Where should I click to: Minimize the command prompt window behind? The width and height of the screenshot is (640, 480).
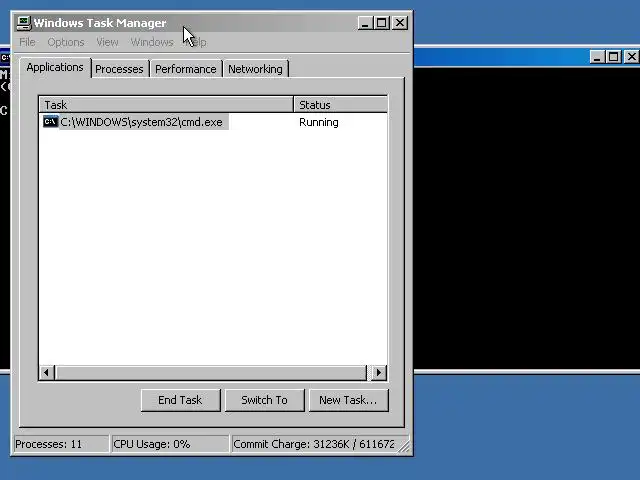[597, 56]
